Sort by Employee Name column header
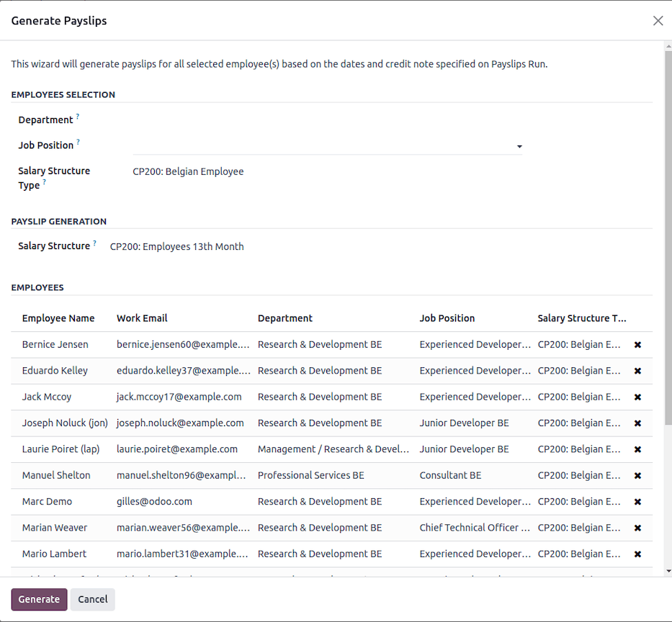Viewport: 672px width, 622px height. (58, 318)
